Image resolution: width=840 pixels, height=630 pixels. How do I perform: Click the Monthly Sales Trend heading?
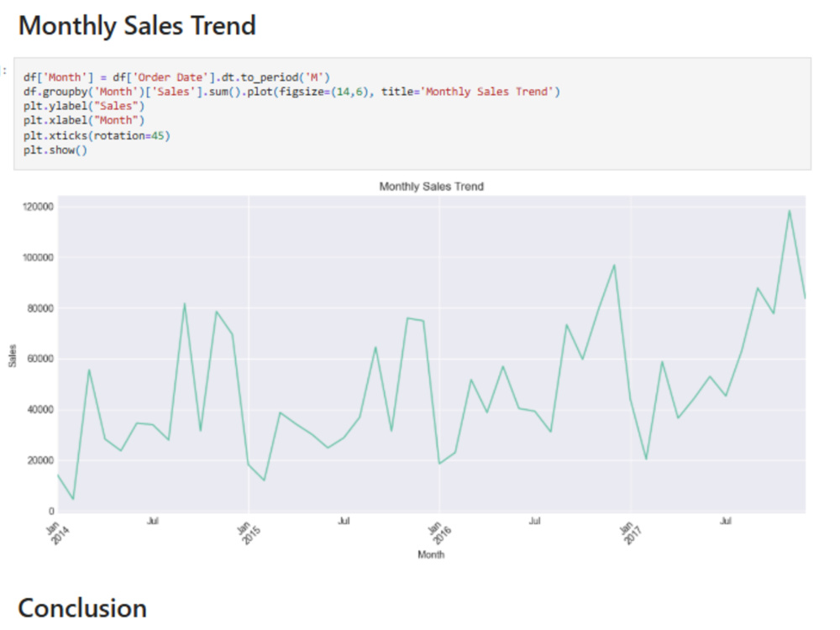(x=137, y=26)
